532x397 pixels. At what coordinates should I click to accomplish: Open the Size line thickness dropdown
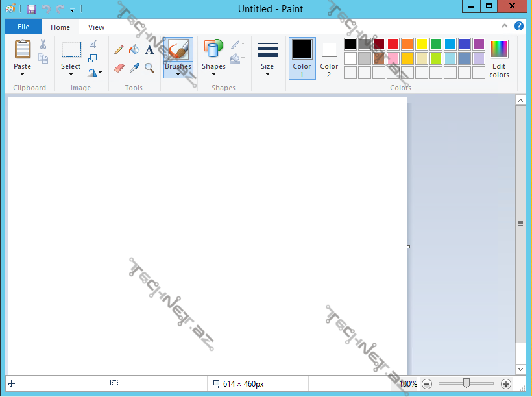pos(267,58)
